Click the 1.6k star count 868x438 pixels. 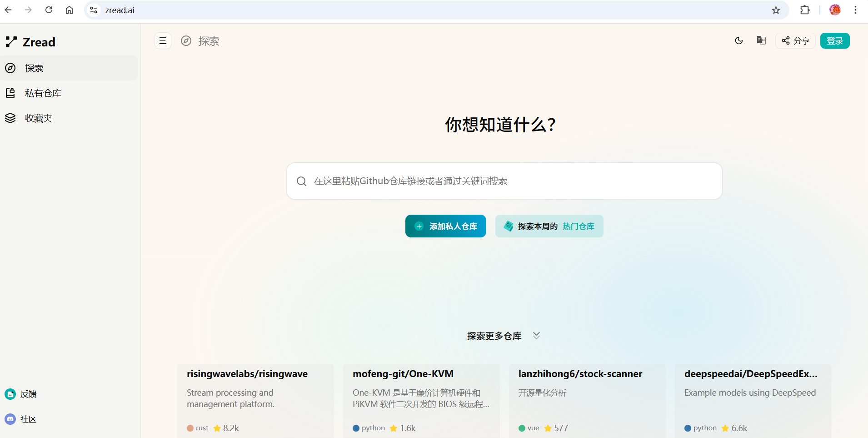(x=408, y=428)
